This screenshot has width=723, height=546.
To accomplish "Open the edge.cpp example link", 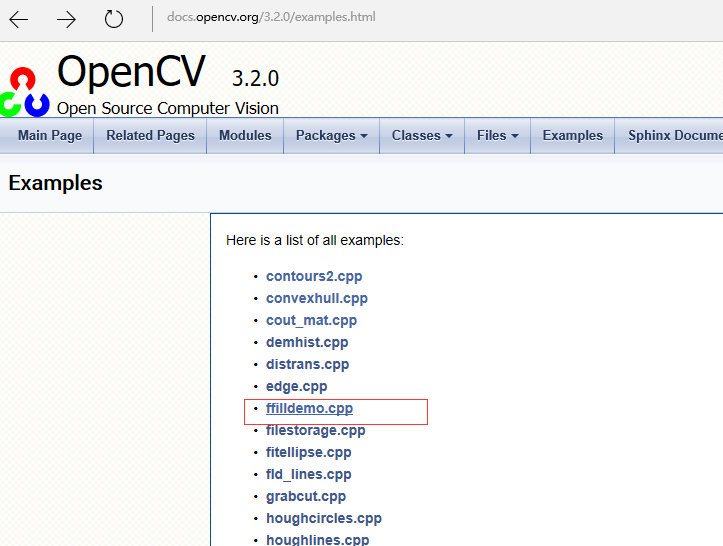I will coord(296,387).
